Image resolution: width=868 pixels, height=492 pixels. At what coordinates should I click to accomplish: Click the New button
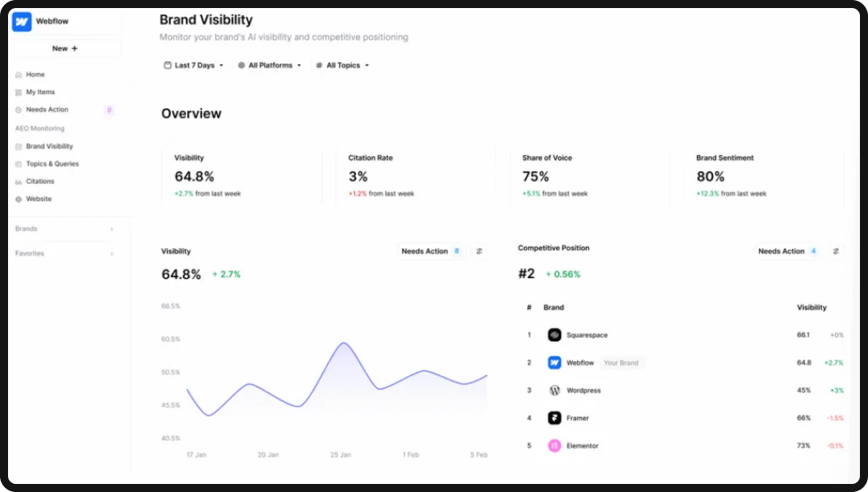[65, 48]
